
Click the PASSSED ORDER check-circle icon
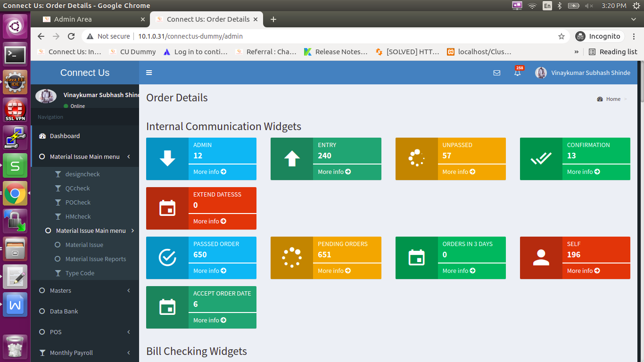pyautogui.click(x=167, y=258)
